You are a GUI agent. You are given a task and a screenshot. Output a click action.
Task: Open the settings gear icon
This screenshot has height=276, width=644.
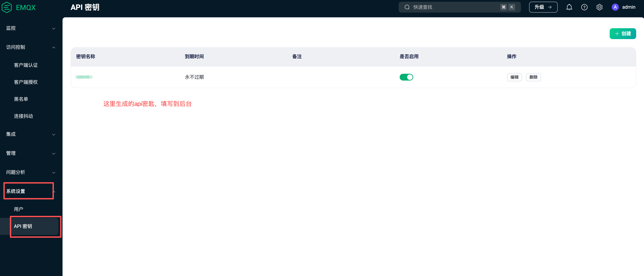(599, 7)
